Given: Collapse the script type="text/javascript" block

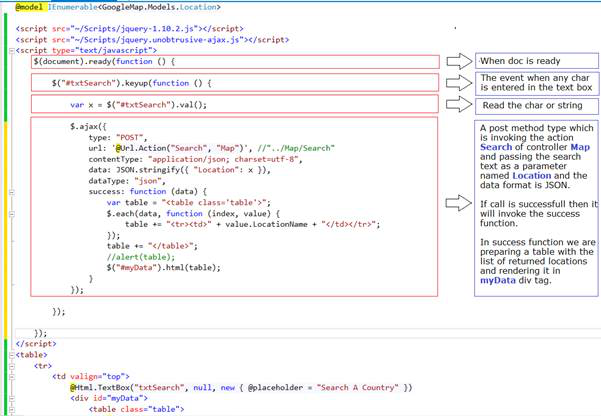Looking at the screenshot, I should (x=11, y=50).
